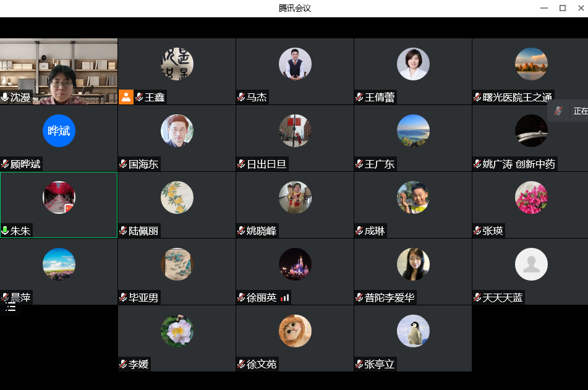The width and height of the screenshot is (588, 390).
Task: Click the muted mic icon beside 李媛
Action: (x=123, y=365)
